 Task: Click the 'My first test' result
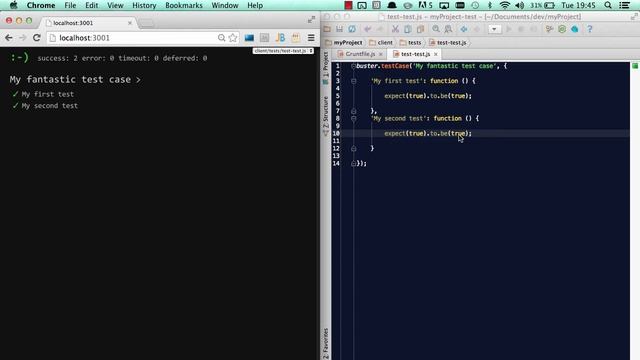pyautogui.click(x=47, y=94)
